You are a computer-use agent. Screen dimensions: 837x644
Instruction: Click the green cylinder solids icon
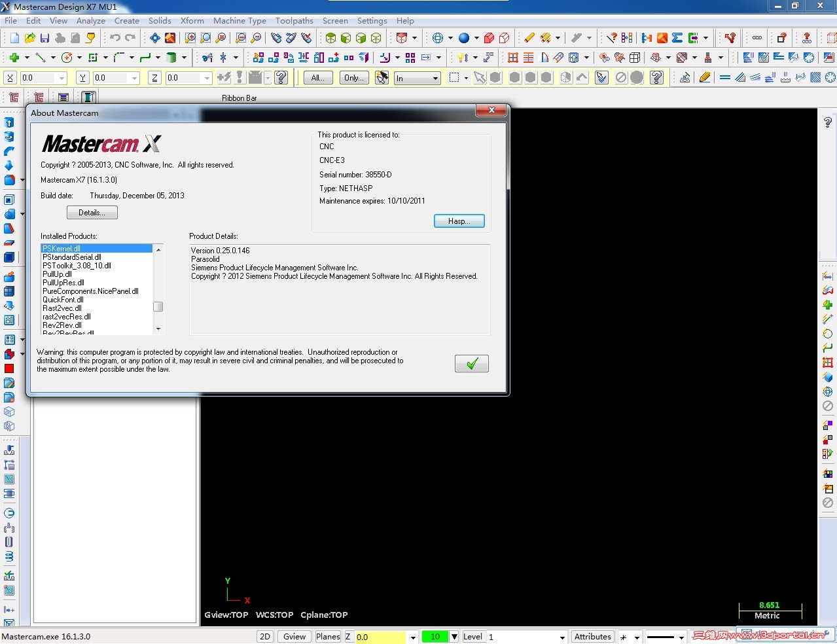coord(171,58)
